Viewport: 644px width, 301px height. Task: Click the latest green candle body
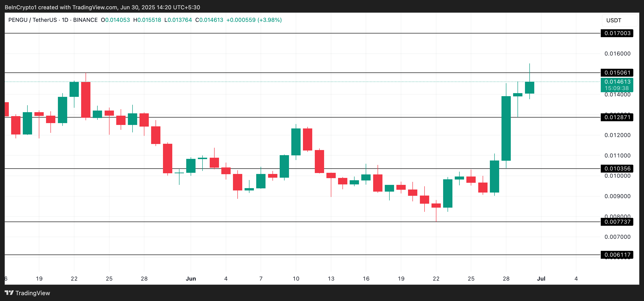[530, 88]
